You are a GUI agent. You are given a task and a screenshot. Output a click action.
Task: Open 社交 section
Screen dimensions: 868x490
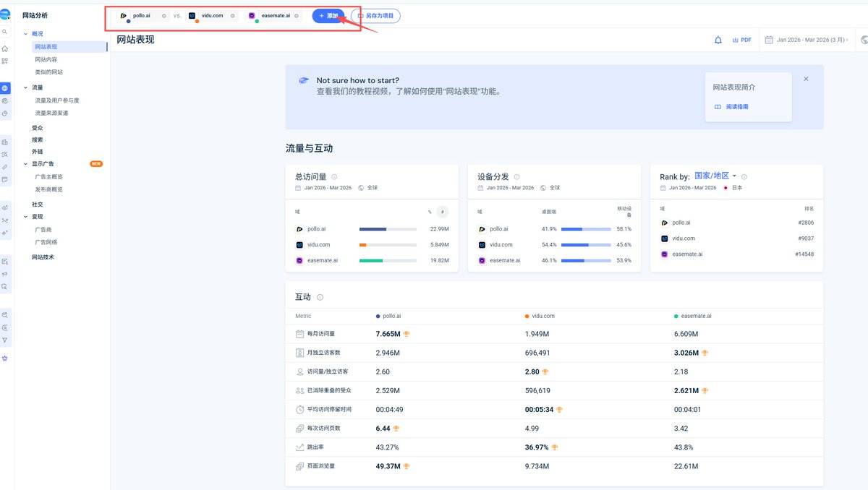38,205
